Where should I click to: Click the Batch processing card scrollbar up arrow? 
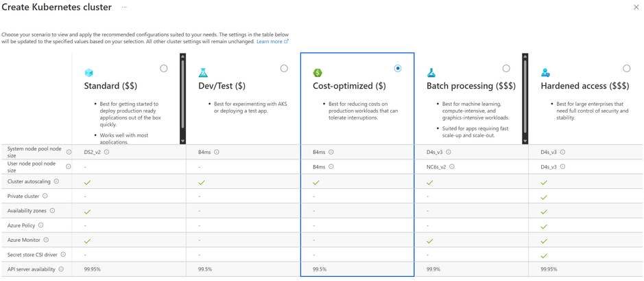525,56
